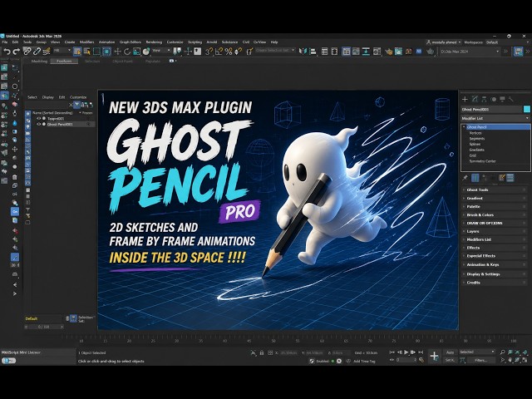532x399 pixels.
Task: Toggle the Spinner Snap button
Action: 239,52
